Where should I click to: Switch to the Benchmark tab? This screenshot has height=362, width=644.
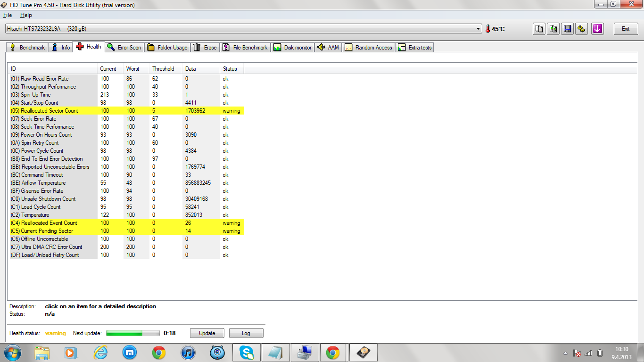tap(27, 48)
